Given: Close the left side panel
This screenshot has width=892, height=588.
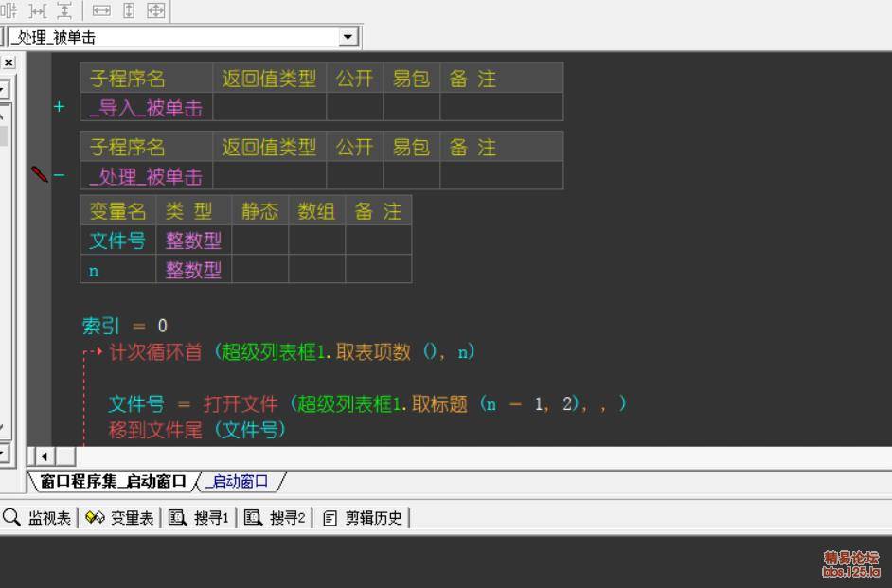Looking at the screenshot, I should pos(9,62).
